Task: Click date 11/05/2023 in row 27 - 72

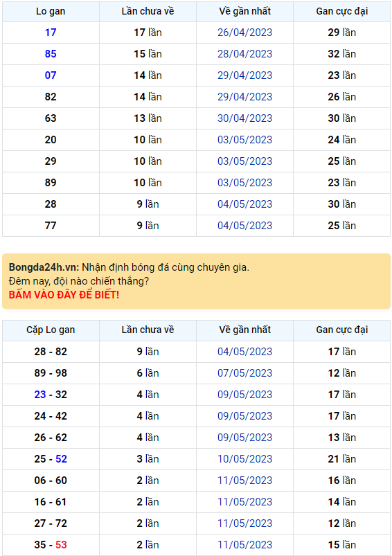Action: tap(244, 523)
